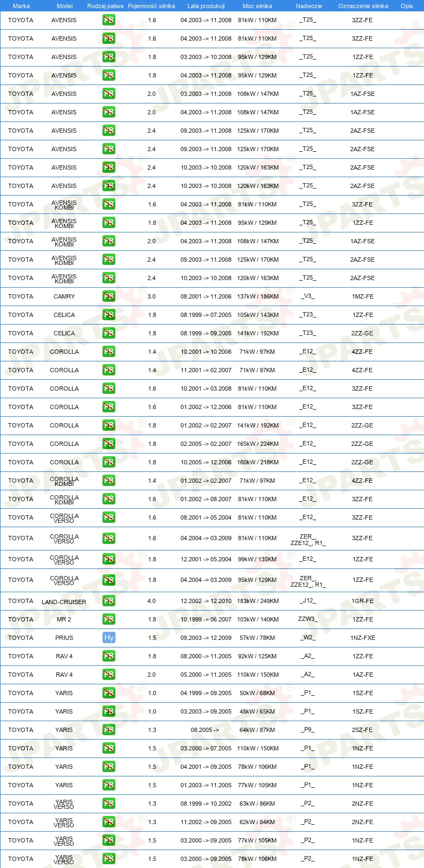Click engine code 1AZ-FE in RAV 4 row
This screenshot has width=424, height=868.
[362, 675]
